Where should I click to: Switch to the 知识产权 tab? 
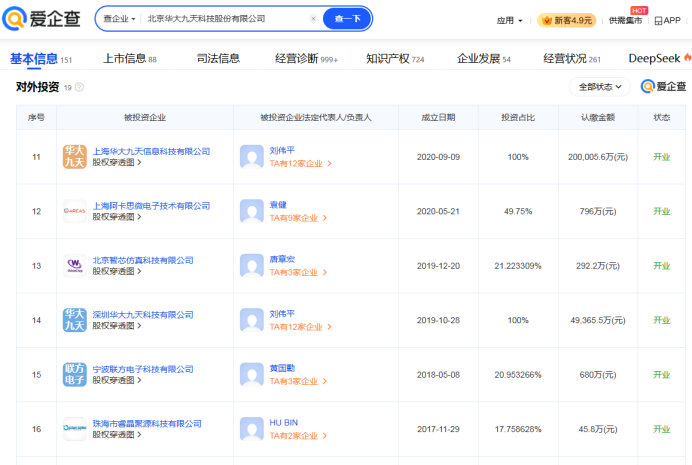(388, 58)
